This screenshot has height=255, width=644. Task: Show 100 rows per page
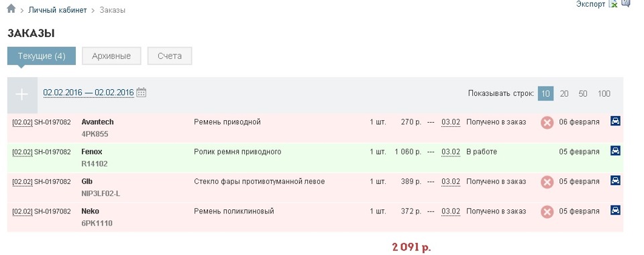pyautogui.click(x=604, y=94)
